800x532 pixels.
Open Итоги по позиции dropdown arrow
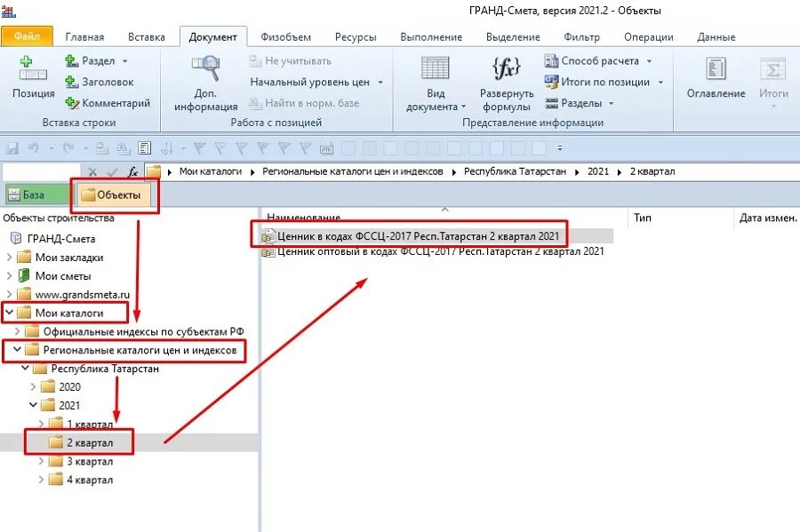pos(660,82)
